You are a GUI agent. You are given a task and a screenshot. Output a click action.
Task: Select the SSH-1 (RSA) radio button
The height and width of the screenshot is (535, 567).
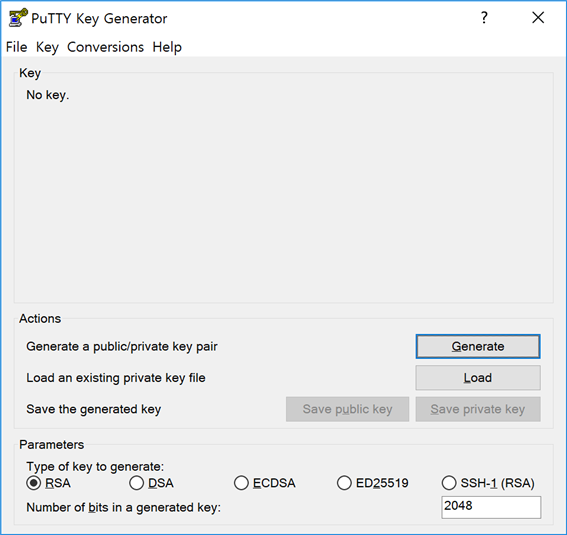coord(449,483)
